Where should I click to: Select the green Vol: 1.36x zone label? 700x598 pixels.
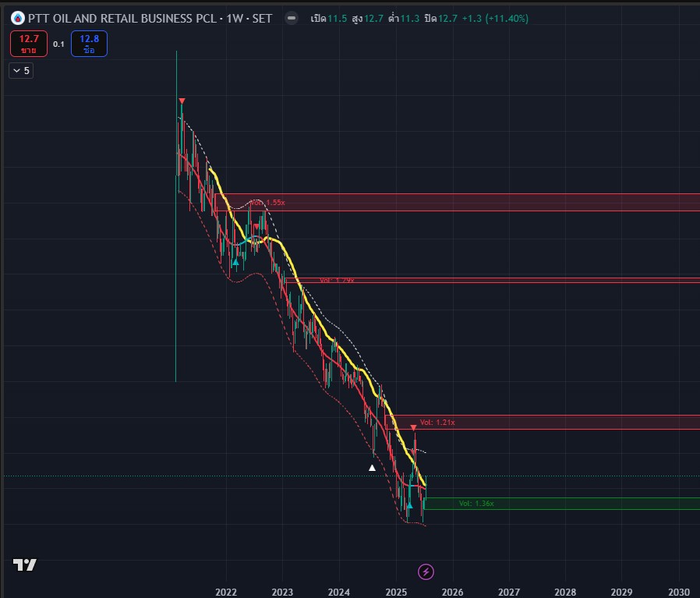[x=476, y=504]
